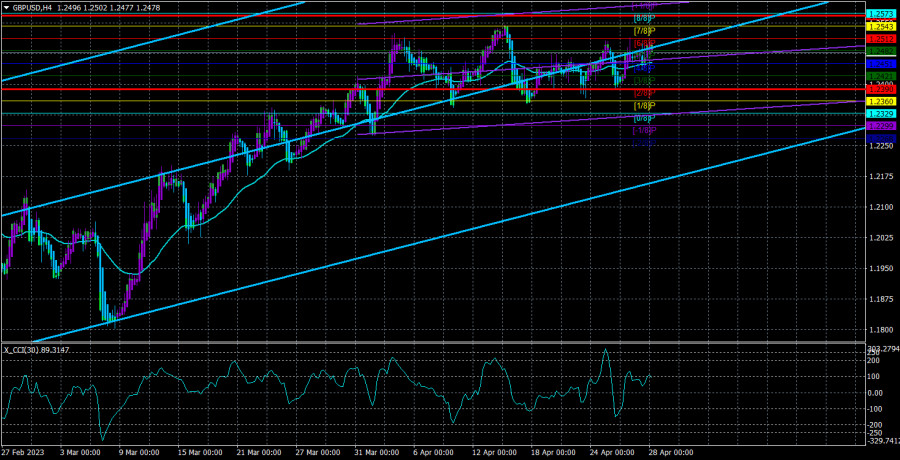Screen dimensions: 900x460
Task: Click the GBPUSD,H4 symbol title
Action: [x=33, y=7]
